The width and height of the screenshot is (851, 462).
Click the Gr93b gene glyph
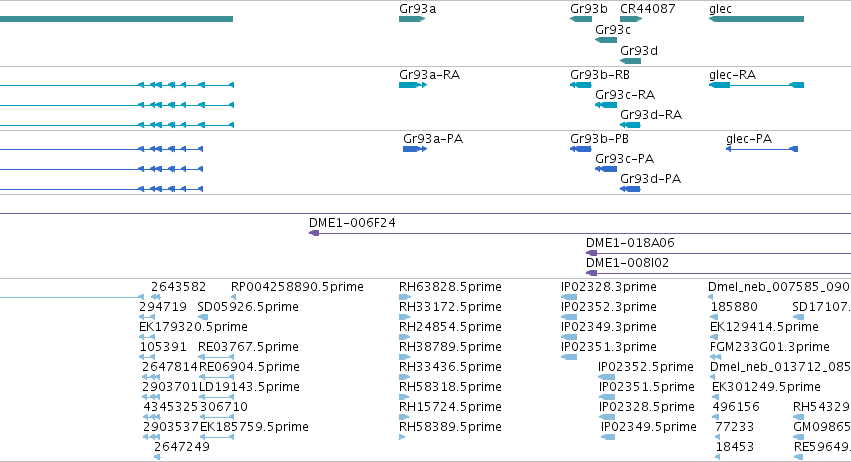click(581, 19)
